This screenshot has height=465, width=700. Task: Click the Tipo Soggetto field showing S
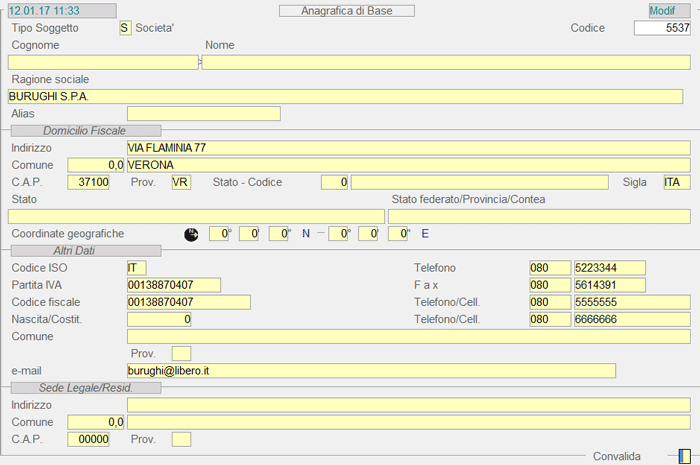(x=125, y=28)
